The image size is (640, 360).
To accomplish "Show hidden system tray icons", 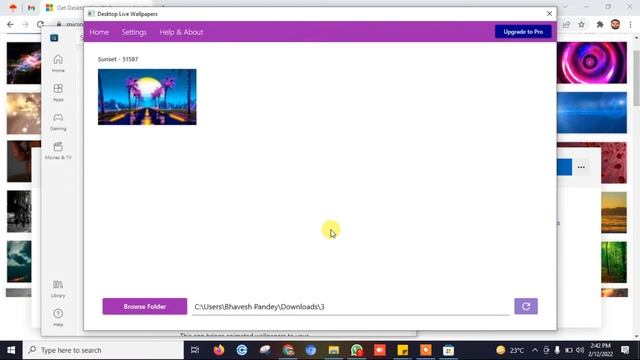I will click(x=535, y=350).
